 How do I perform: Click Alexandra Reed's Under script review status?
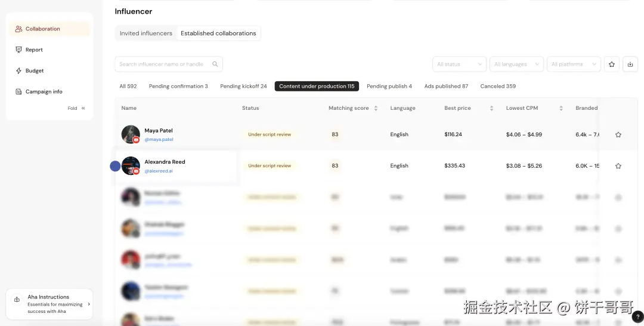(x=270, y=165)
